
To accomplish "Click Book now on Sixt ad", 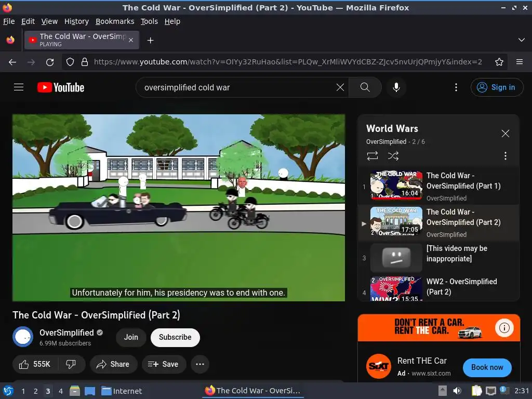I will (487, 367).
